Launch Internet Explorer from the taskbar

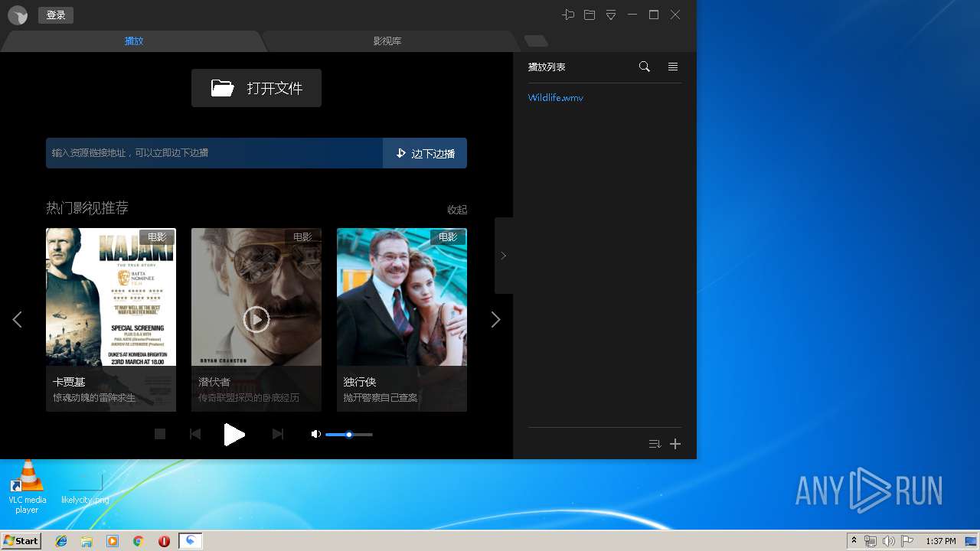tap(61, 541)
